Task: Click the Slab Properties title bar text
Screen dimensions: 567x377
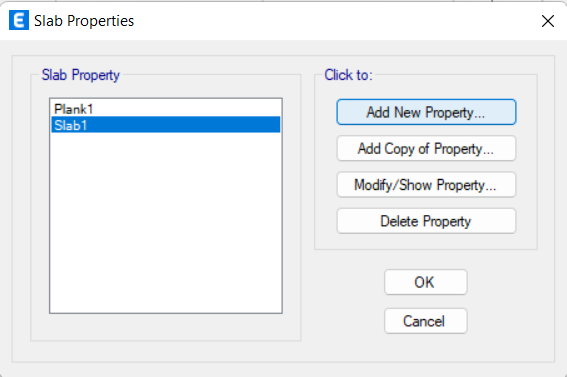Action: tap(84, 21)
